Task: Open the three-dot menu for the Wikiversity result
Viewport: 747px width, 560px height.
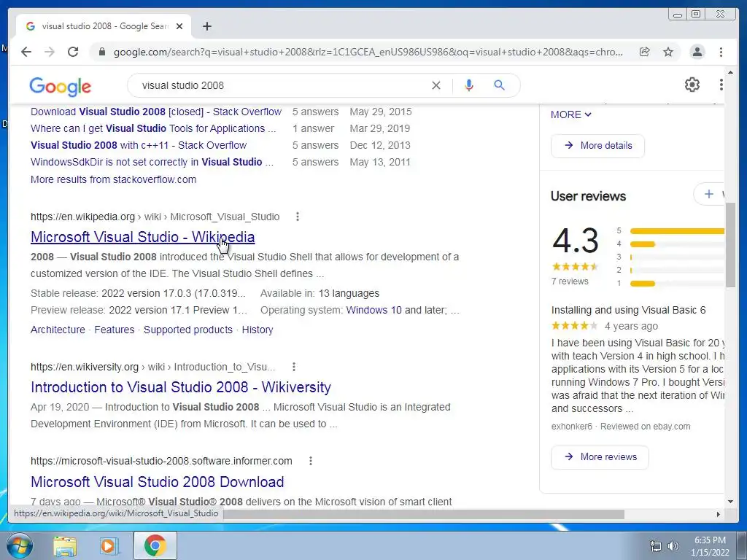Action: pyautogui.click(x=294, y=367)
